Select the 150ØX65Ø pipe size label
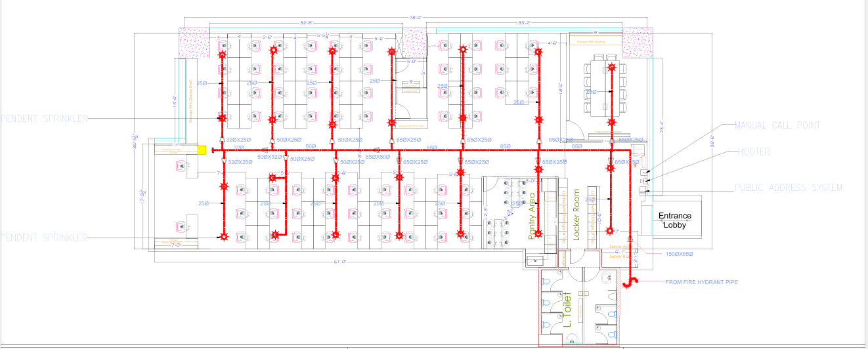The height and width of the screenshot is (349, 868). [680, 253]
